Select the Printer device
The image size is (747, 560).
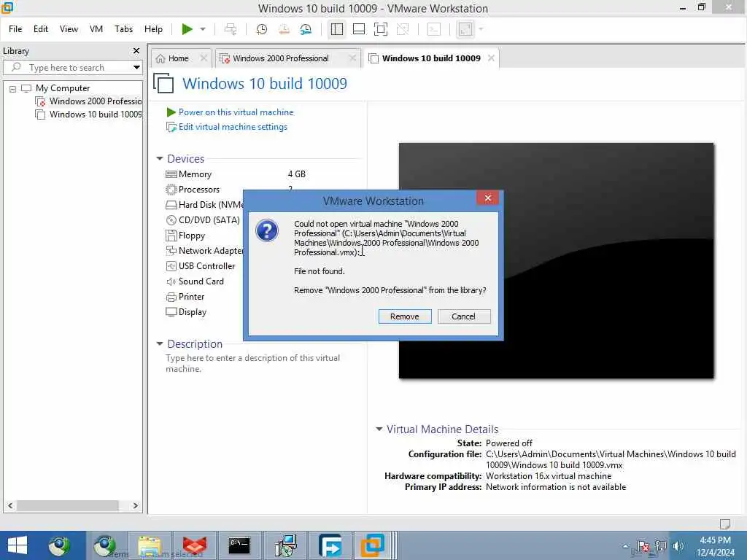click(x=191, y=297)
